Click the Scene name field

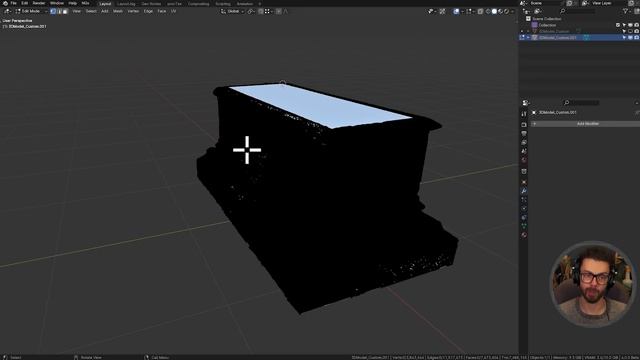546,3
